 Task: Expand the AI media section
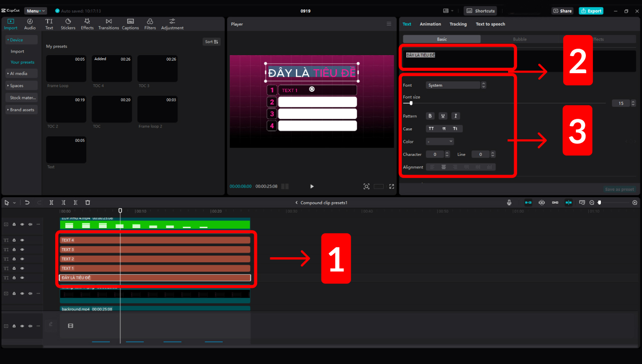tap(22, 73)
